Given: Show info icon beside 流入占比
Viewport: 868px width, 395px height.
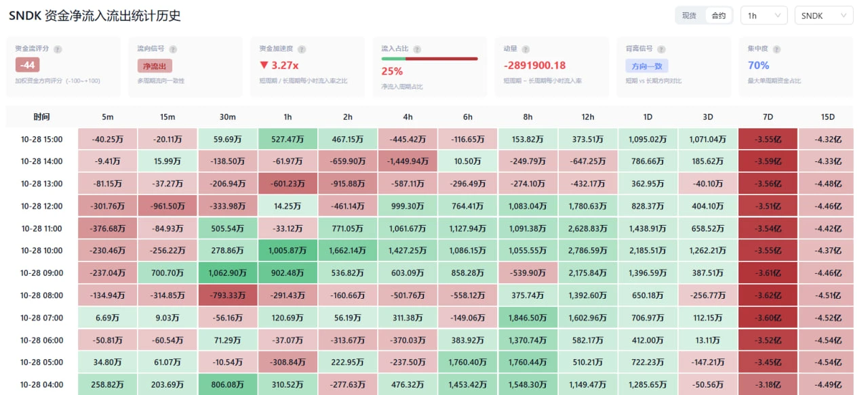Looking at the screenshot, I should pyautogui.click(x=417, y=49).
